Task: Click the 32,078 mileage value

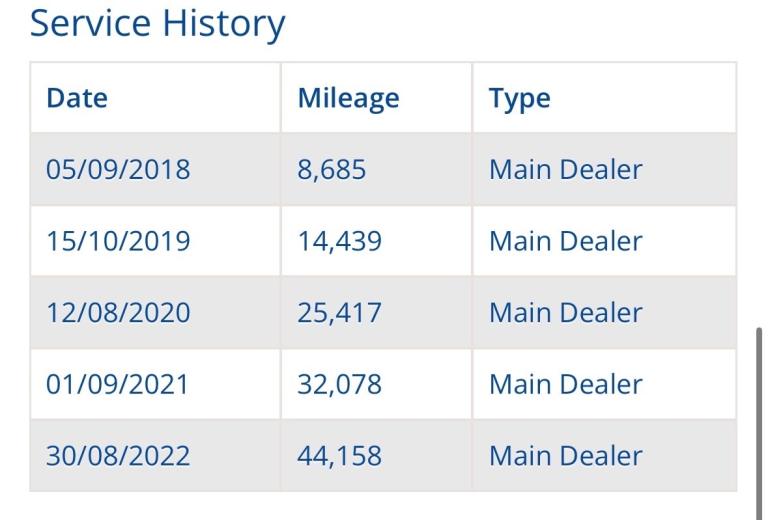Action: pos(339,384)
